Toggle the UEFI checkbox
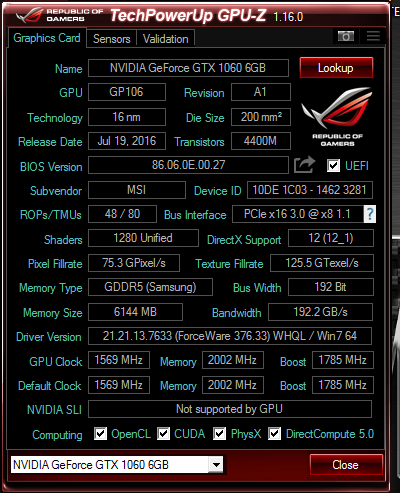 pyautogui.click(x=333, y=165)
